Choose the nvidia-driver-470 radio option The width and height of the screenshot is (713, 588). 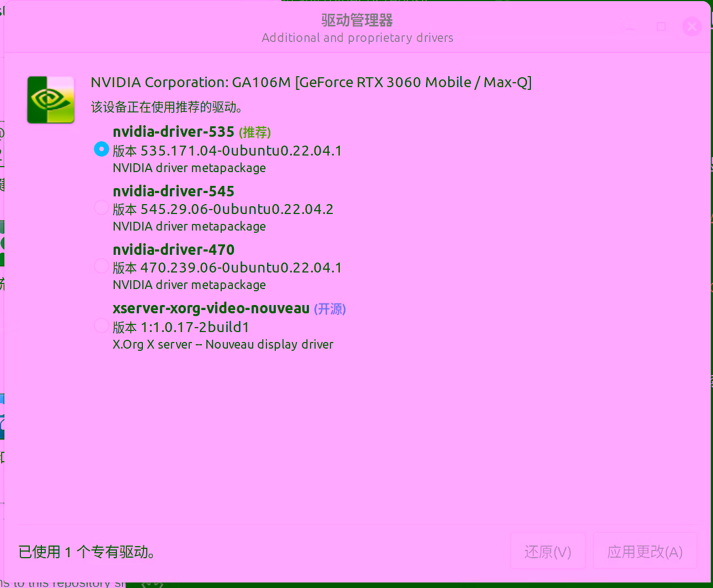click(x=102, y=266)
